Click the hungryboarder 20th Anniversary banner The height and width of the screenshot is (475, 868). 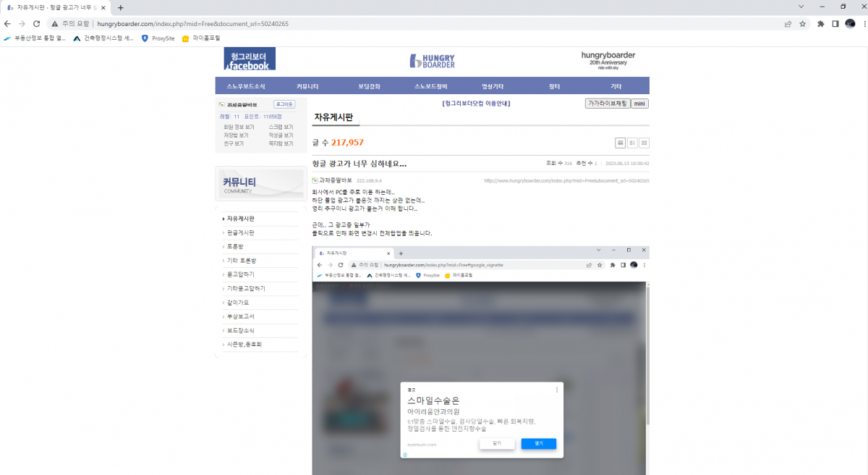(x=608, y=59)
